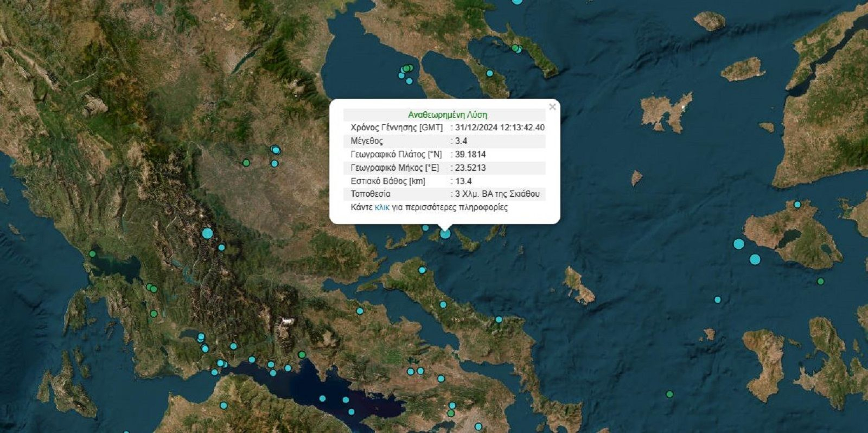Select the cyan marker on Sithonia peninsula

point(490,73)
